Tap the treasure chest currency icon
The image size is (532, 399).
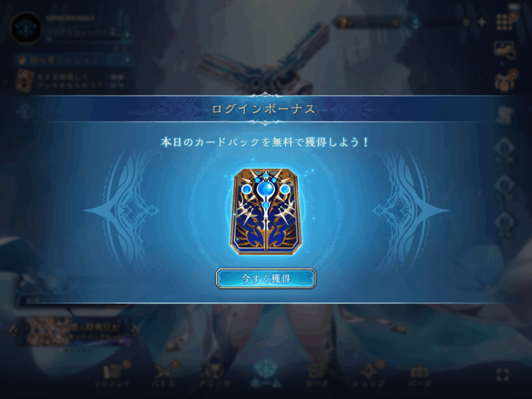click(x=344, y=22)
